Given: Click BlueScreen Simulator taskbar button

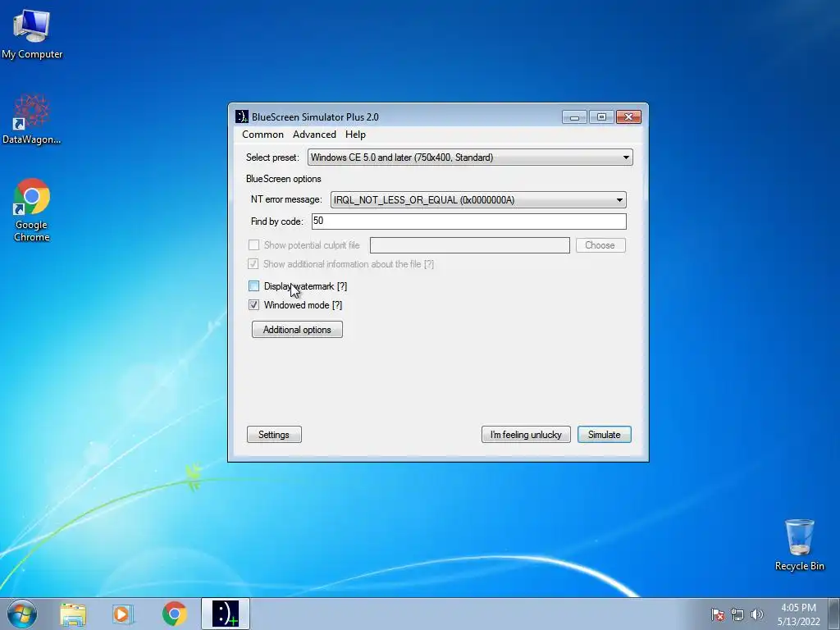Looking at the screenshot, I should coord(226,614).
